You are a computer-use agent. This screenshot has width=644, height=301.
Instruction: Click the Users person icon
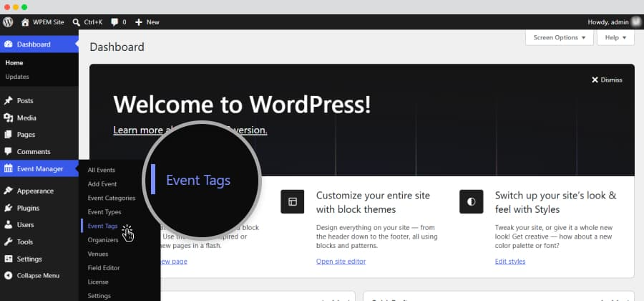[8, 225]
